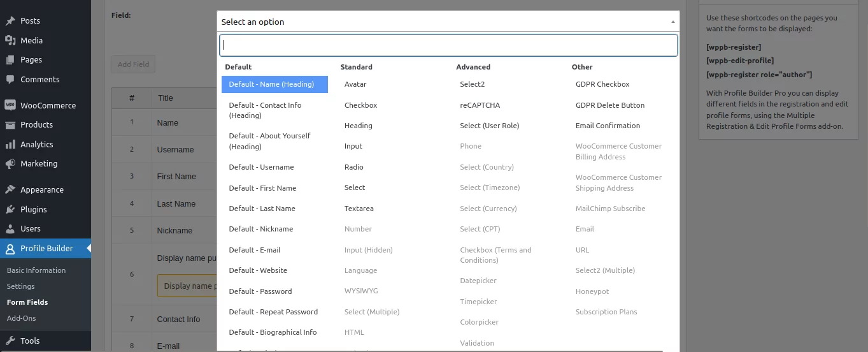Open the Settings submenu under Profile Builder
Viewport: 868px width, 352px height.
click(x=21, y=286)
